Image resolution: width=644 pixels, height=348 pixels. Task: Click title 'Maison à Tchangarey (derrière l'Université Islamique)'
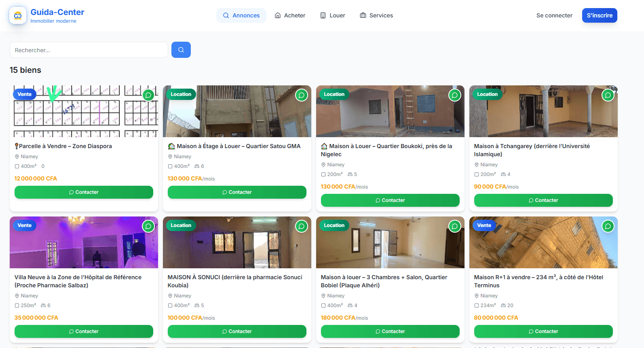pyautogui.click(x=532, y=150)
